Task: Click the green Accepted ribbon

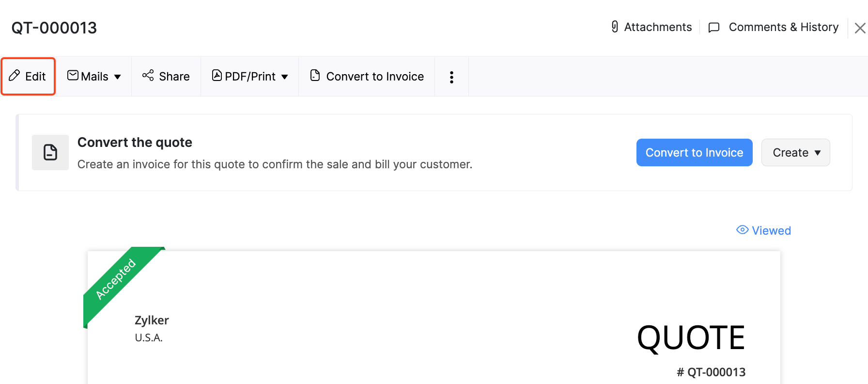Action: pyautogui.click(x=116, y=280)
